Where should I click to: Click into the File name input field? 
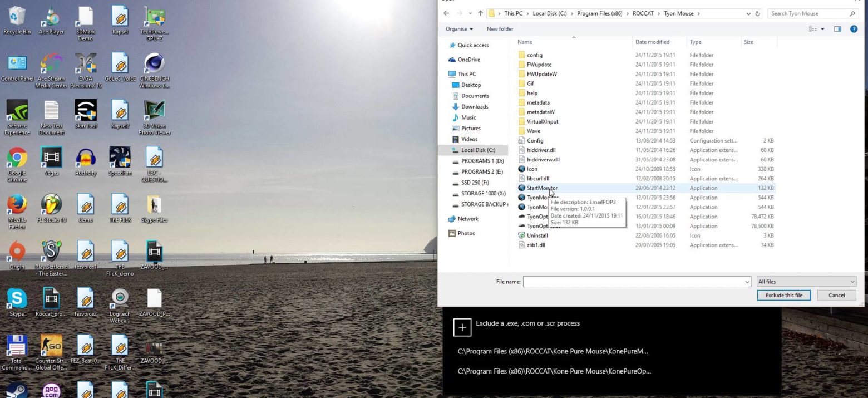(x=634, y=282)
